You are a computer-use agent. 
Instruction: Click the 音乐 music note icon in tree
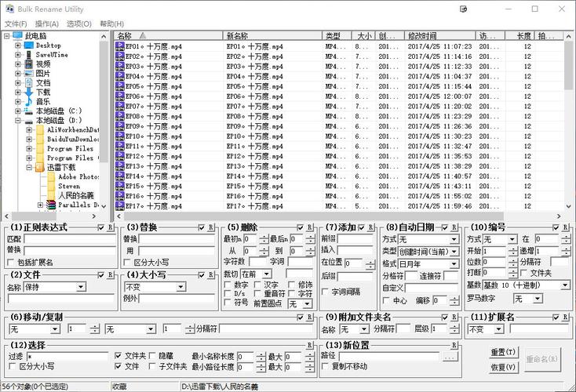(x=29, y=101)
